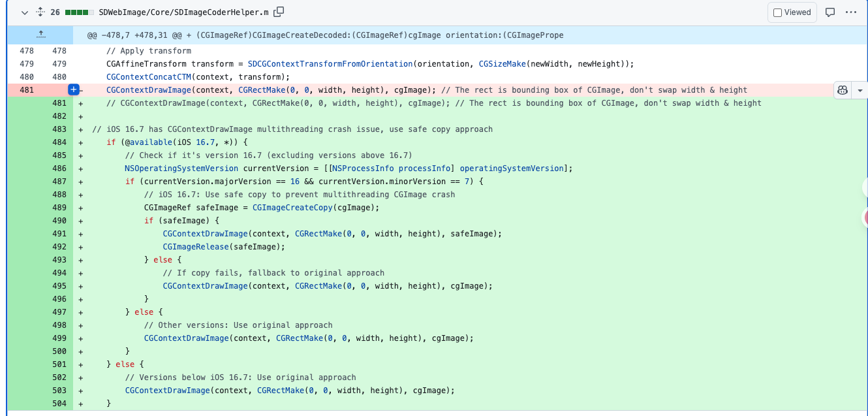Expand hidden lines above the hunk
Image resolution: width=868 pixels, height=416 pixels.
(x=40, y=35)
